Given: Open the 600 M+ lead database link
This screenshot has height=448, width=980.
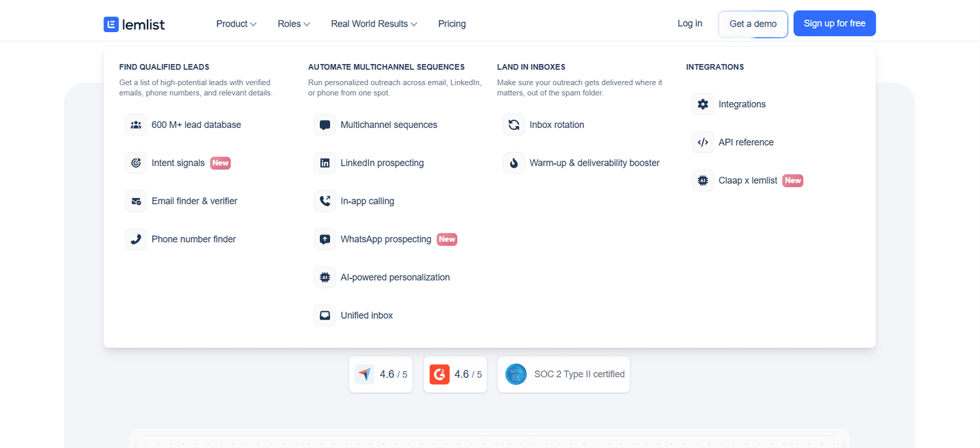Looking at the screenshot, I should click(x=196, y=125).
